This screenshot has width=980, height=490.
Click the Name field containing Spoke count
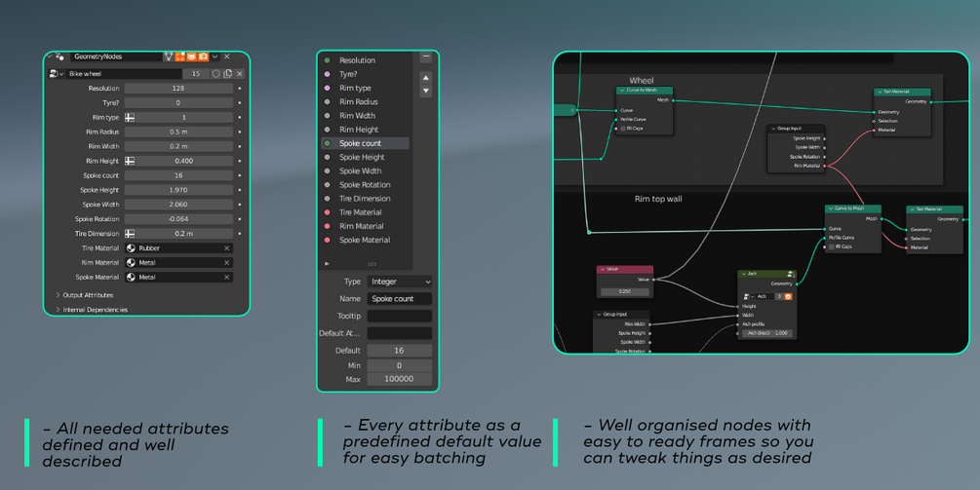tap(400, 298)
